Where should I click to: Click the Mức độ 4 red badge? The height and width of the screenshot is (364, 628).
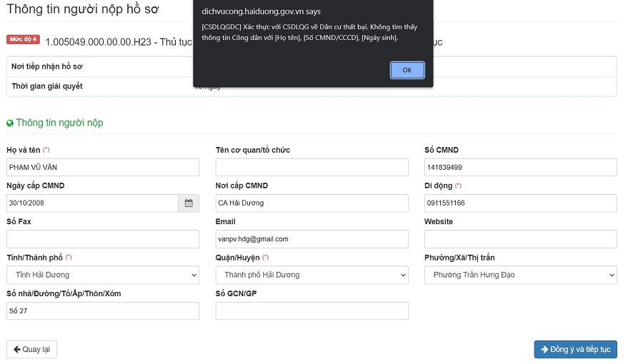click(x=23, y=39)
